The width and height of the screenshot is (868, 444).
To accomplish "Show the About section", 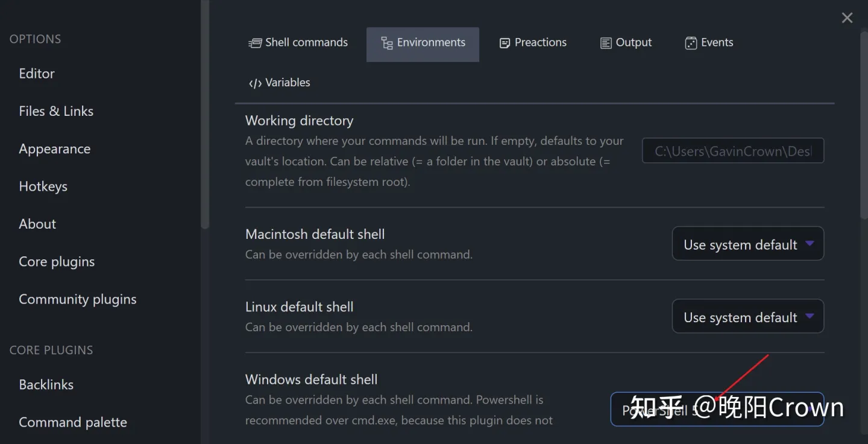I will [37, 224].
